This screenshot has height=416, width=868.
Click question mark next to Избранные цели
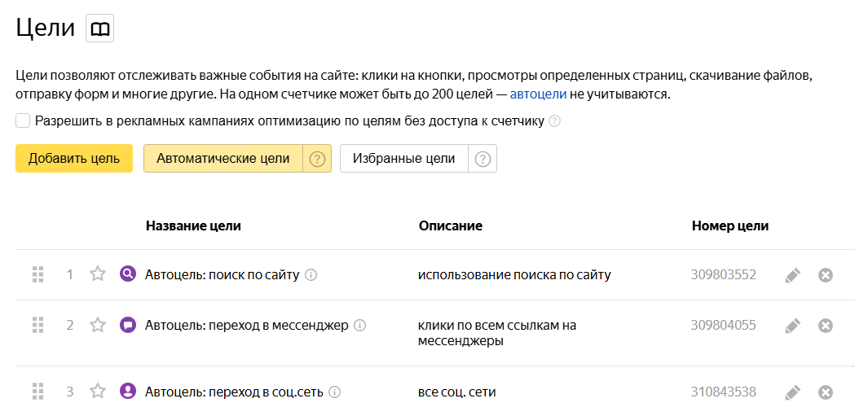[482, 159]
